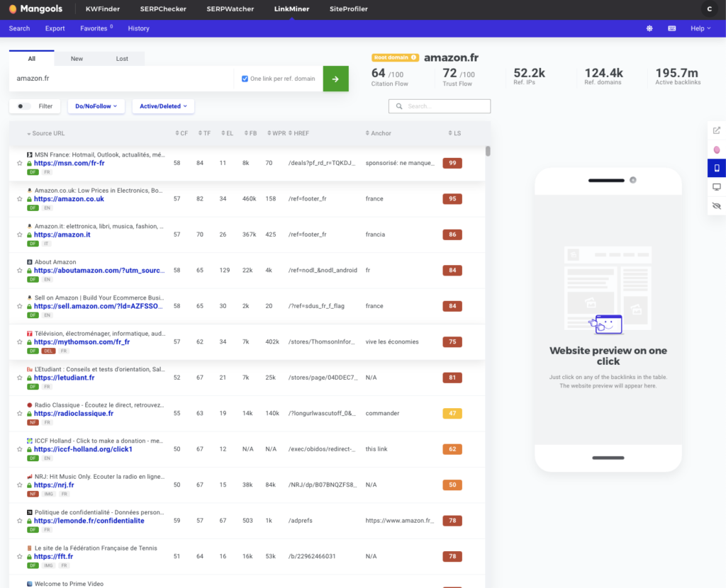Sort table by WPR column
726x588 pixels.
tap(277, 133)
